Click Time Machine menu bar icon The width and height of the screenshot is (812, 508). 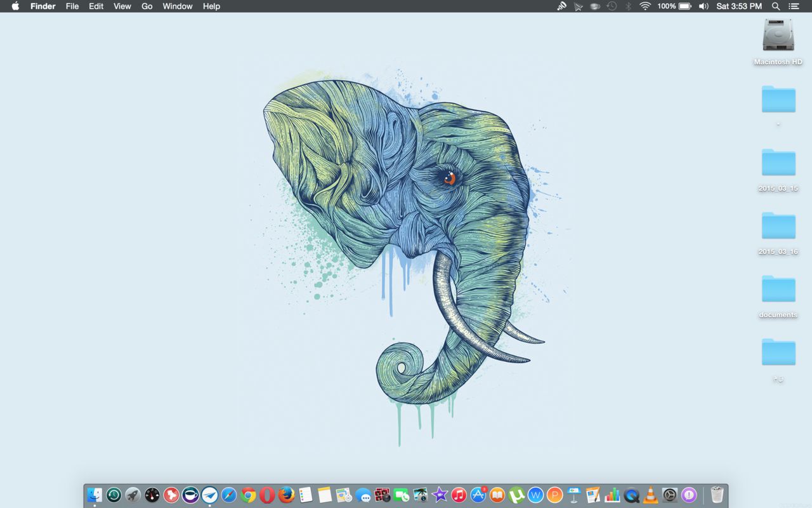612,6
